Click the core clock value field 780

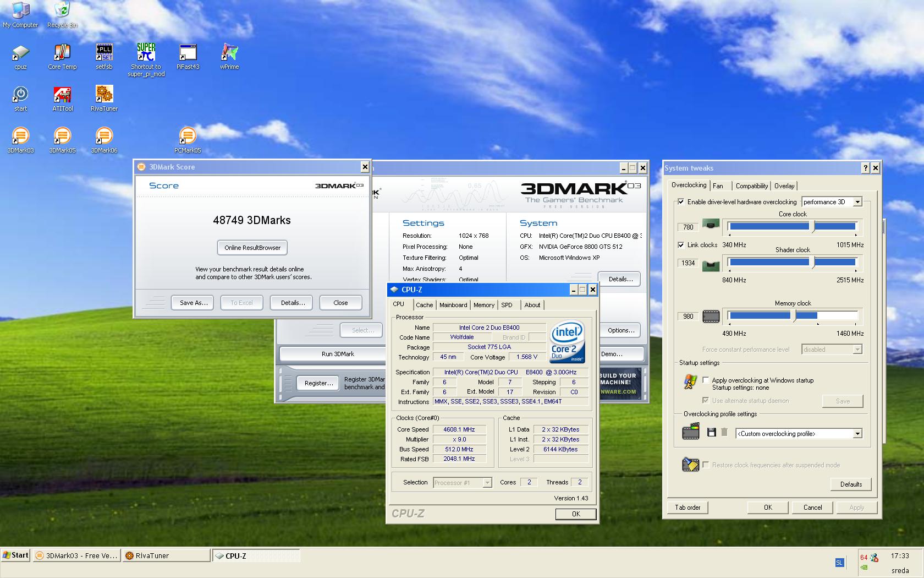[688, 227]
